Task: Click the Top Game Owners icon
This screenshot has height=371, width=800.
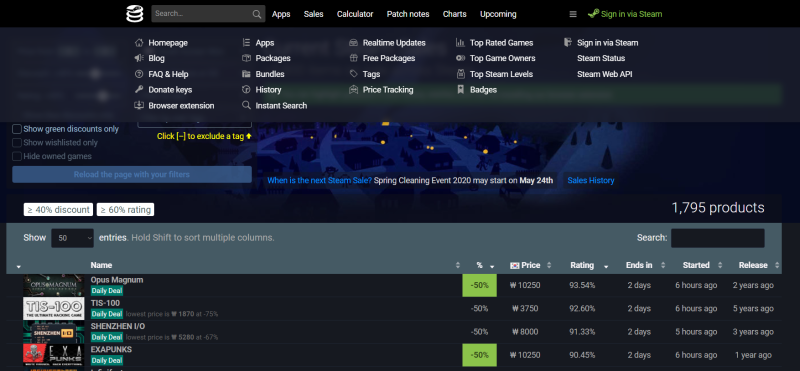Action: coord(460,58)
